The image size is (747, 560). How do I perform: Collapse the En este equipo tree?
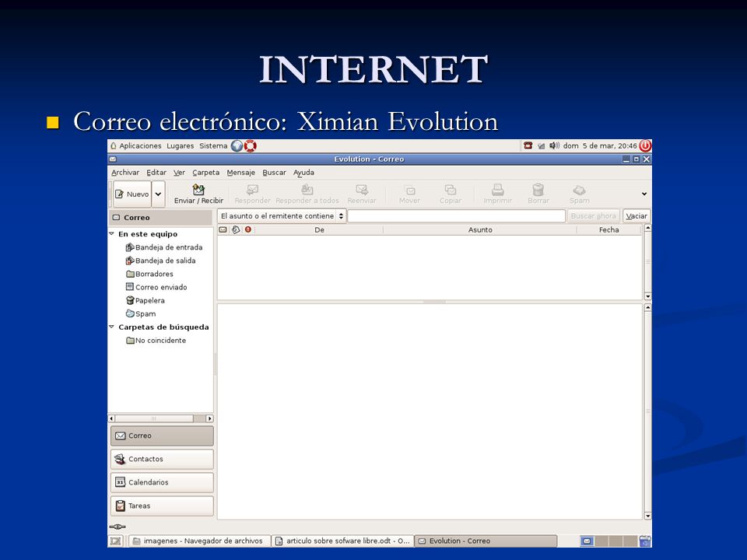(x=111, y=234)
